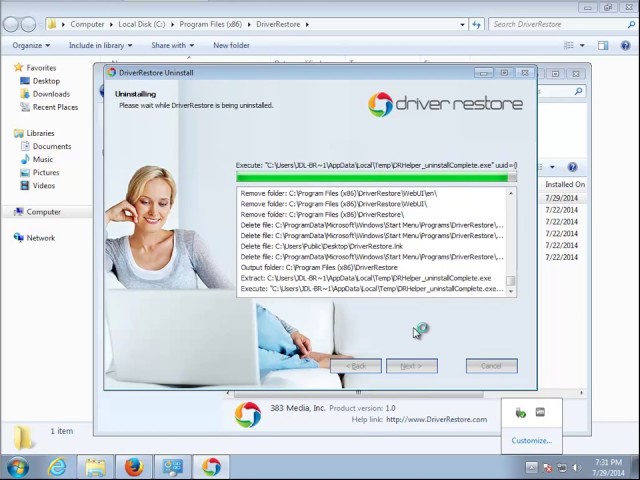Click the Explorer back navigation button
The width and height of the screenshot is (640, 480).
pyautogui.click(x=11, y=24)
